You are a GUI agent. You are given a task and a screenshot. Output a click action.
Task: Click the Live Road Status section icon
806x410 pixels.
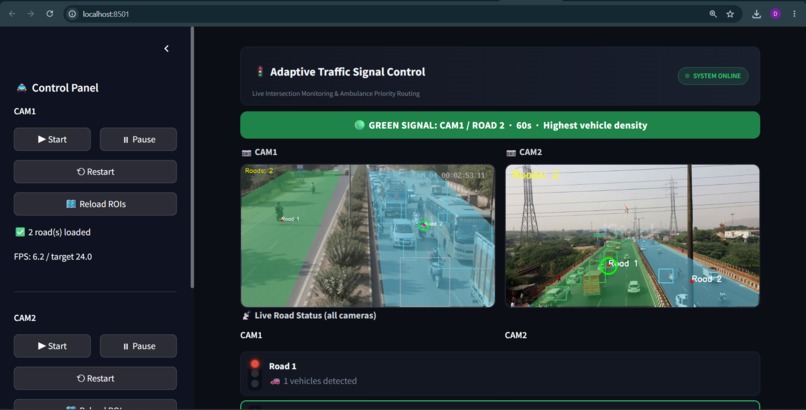pos(246,315)
